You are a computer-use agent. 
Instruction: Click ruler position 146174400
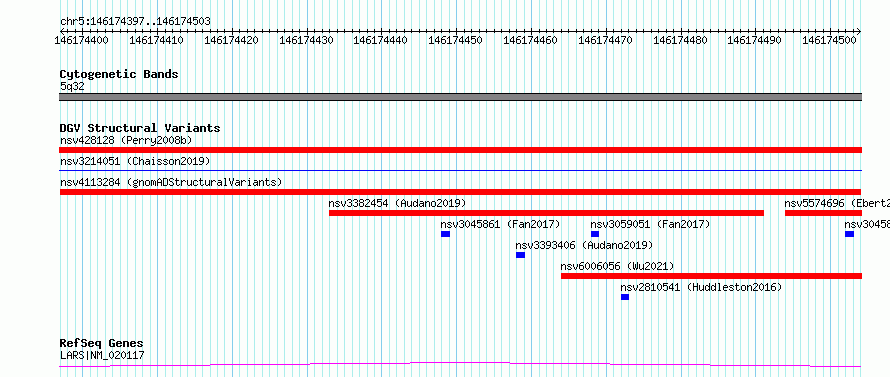82,40
